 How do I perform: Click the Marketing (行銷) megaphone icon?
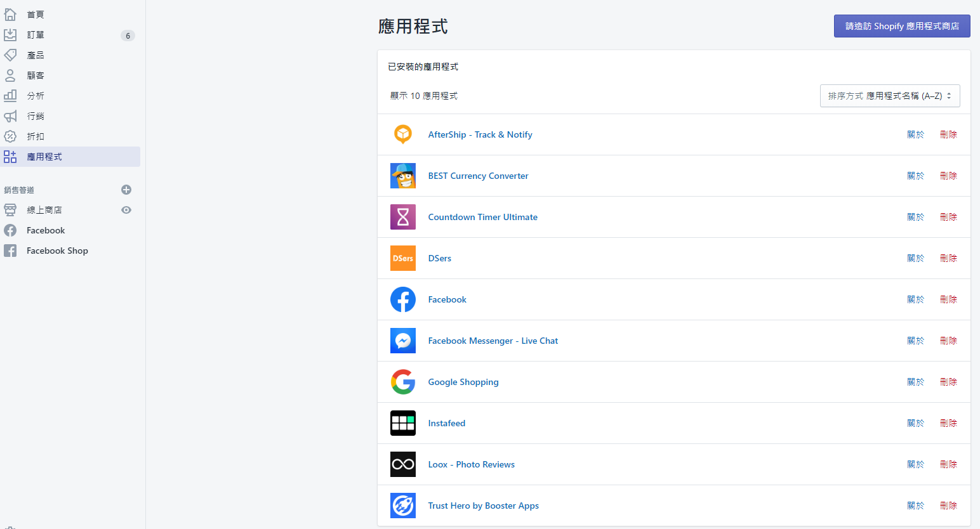coord(10,116)
